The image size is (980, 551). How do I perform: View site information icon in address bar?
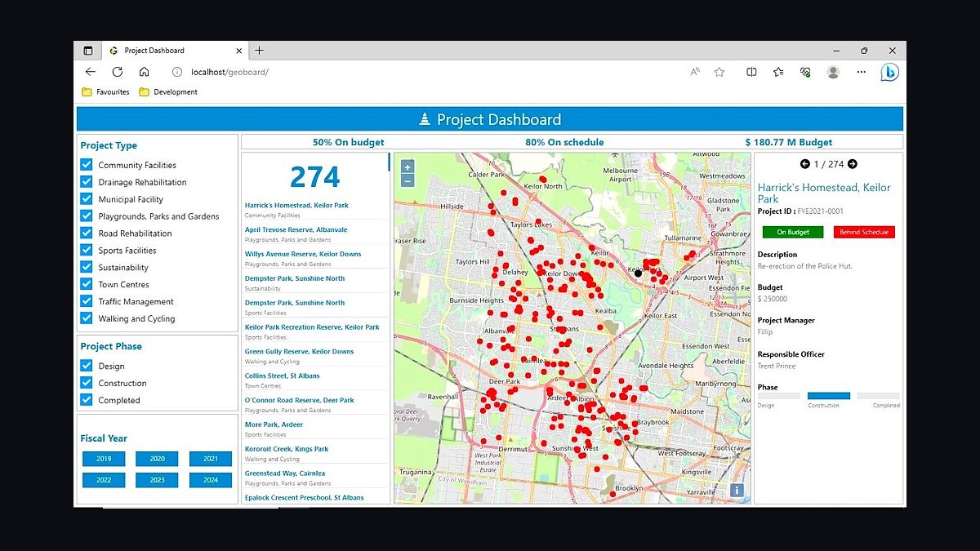click(177, 72)
